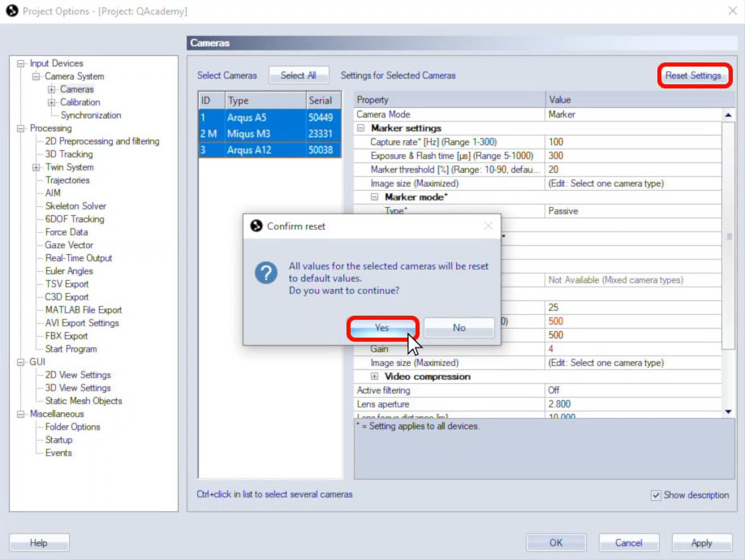Select Force Data in the tree
Screen dimensions: 745x560
coord(67,232)
